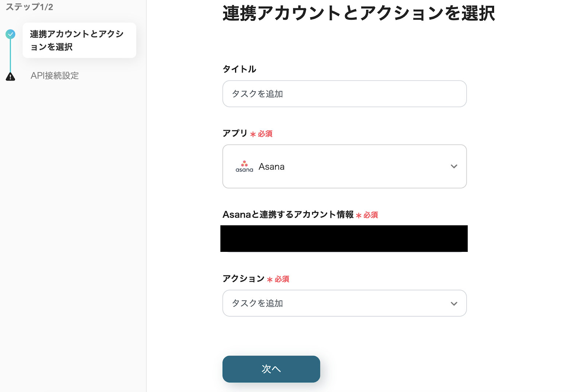Click the タイトル field label
The height and width of the screenshot is (392, 583).
239,69
